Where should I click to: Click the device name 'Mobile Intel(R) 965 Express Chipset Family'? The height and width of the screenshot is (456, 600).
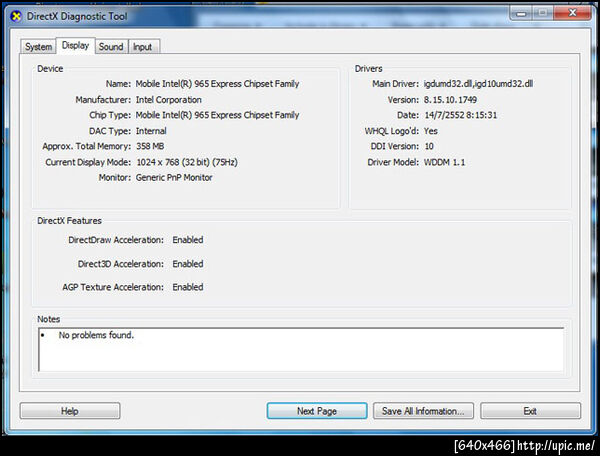pyautogui.click(x=217, y=84)
